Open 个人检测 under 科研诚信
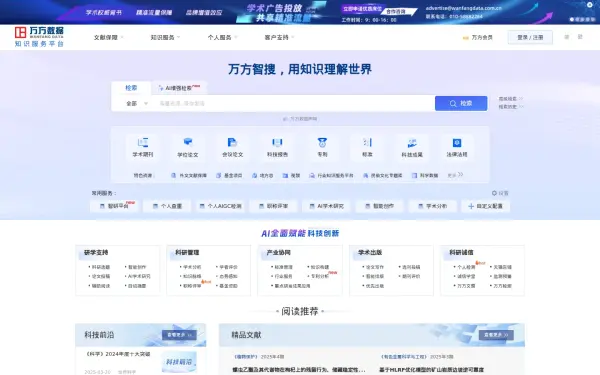Screen dimensions: 600x375 coord(466,267)
